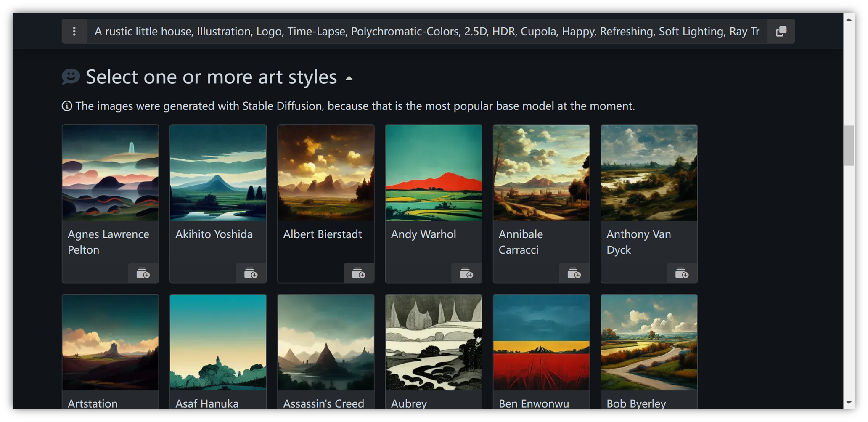Add Akihito Yoshida style via add icon

click(251, 273)
